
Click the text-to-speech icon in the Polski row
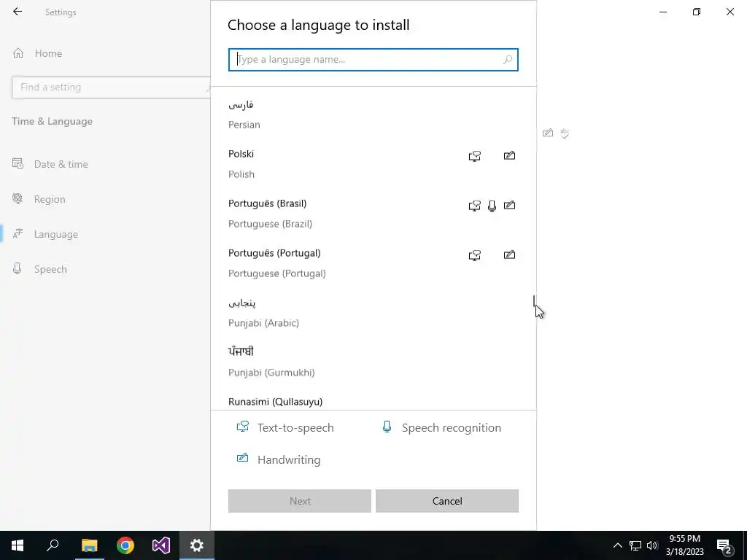[x=474, y=156]
